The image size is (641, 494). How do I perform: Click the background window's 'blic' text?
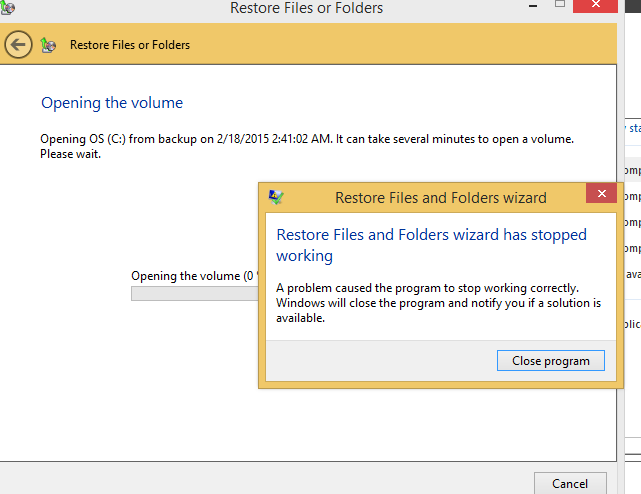(633, 324)
